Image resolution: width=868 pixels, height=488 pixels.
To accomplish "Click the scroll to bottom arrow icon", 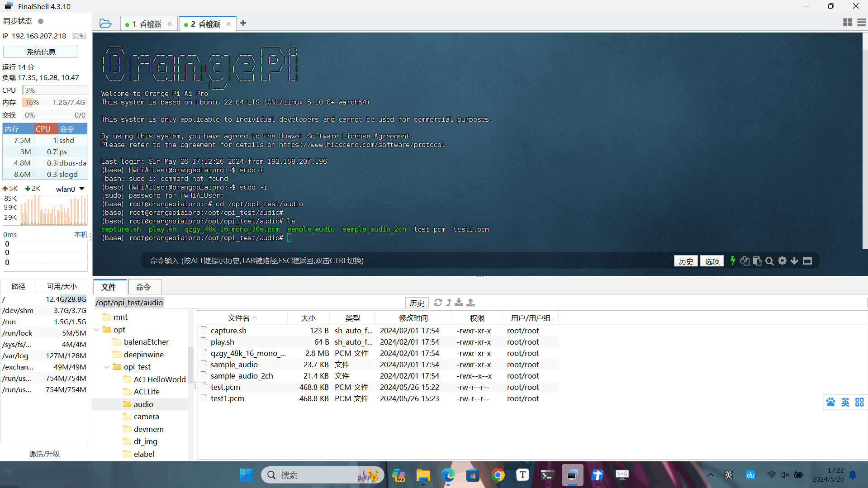I will tap(794, 261).
